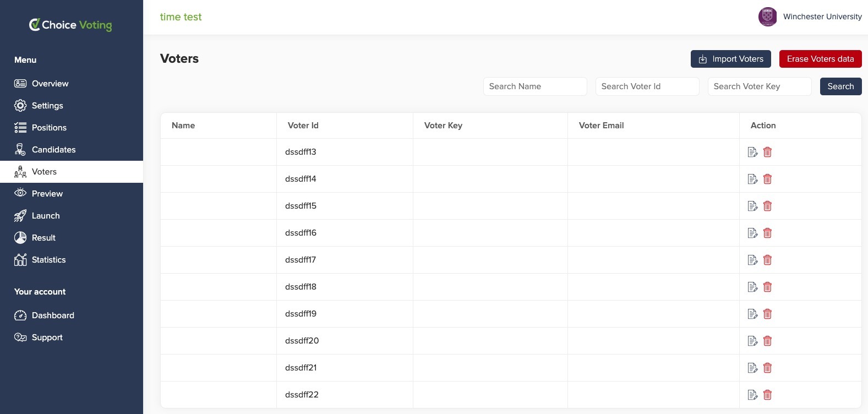The image size is (868, 414).
Task: View Statistics from the sidebar
Action: tap(48, 260)
